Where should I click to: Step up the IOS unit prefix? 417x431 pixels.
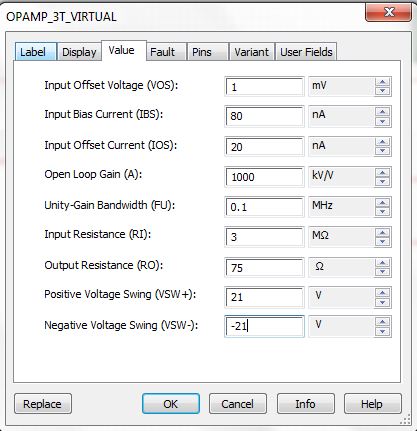tap(382, 142)
